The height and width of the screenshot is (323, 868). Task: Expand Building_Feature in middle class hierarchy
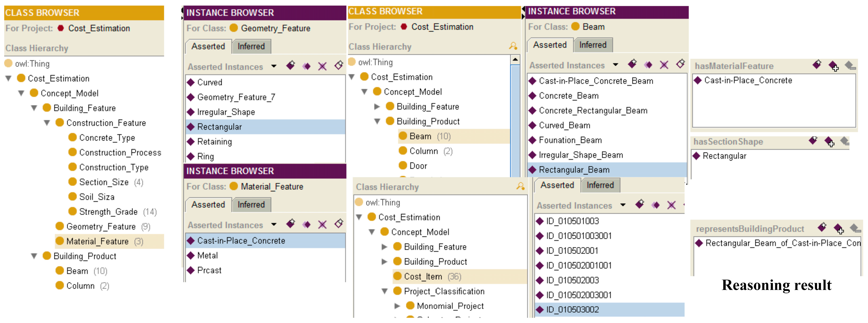click(x=377, y=107)
